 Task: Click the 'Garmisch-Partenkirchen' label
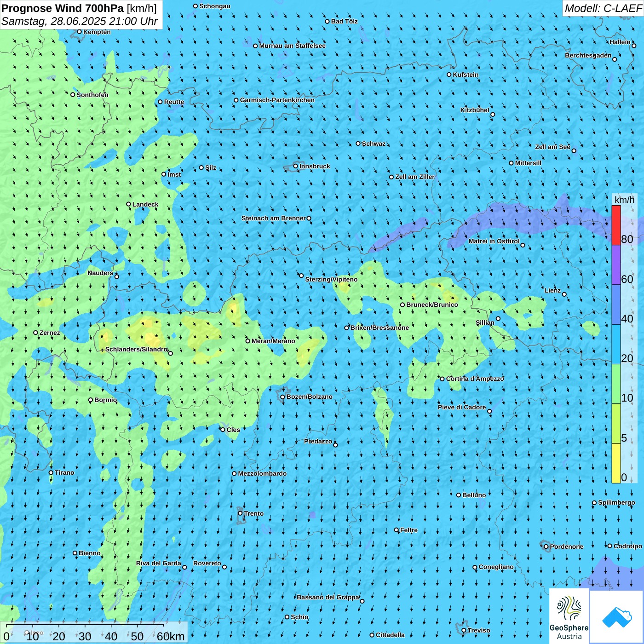pyautogui.click(x=277, y=100)
